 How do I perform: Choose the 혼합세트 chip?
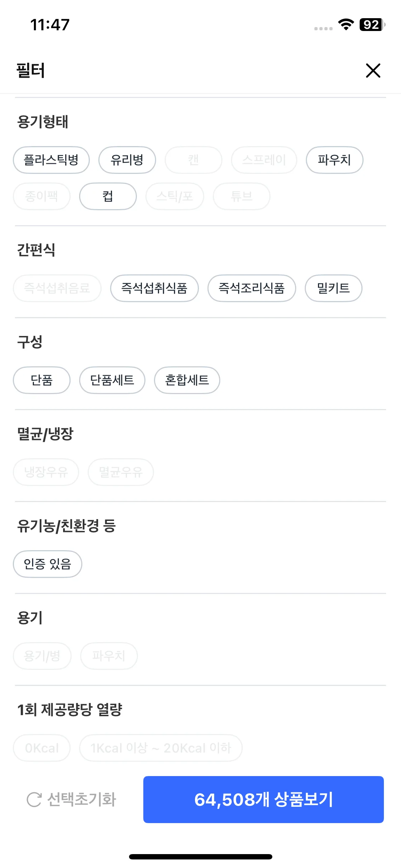click(187, 380)
